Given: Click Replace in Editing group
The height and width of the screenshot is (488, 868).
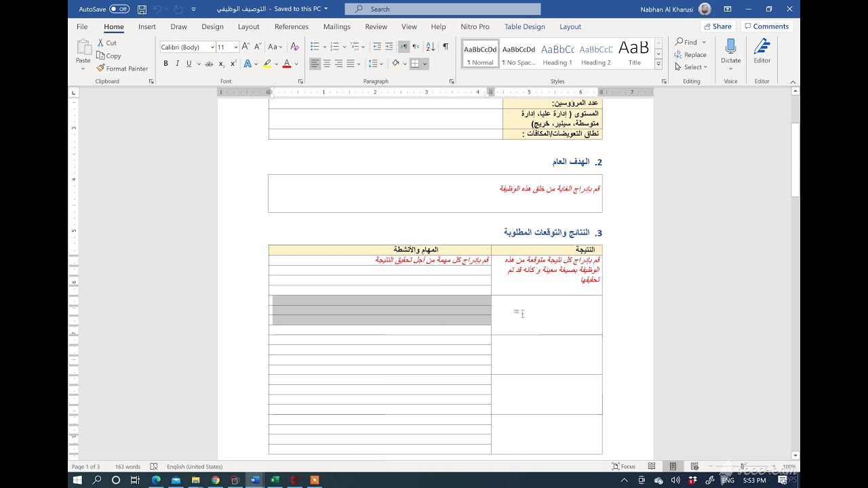Looking at the screenshot, I should point(690,55).
